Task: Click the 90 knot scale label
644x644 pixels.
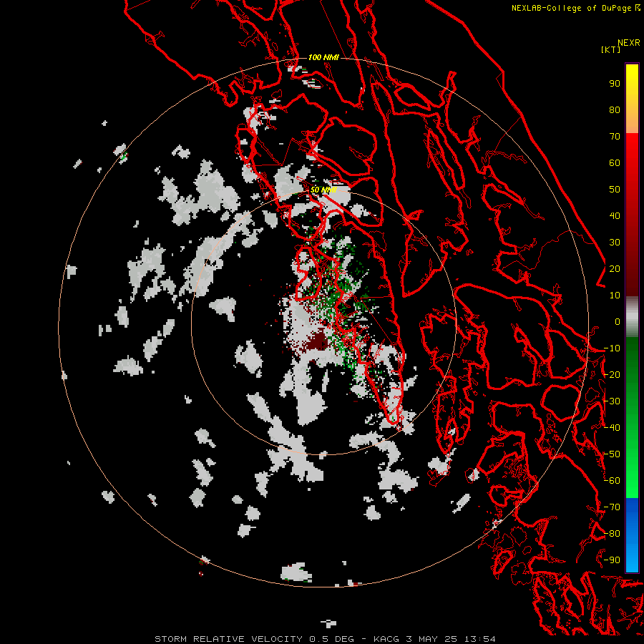Action: 615,84
